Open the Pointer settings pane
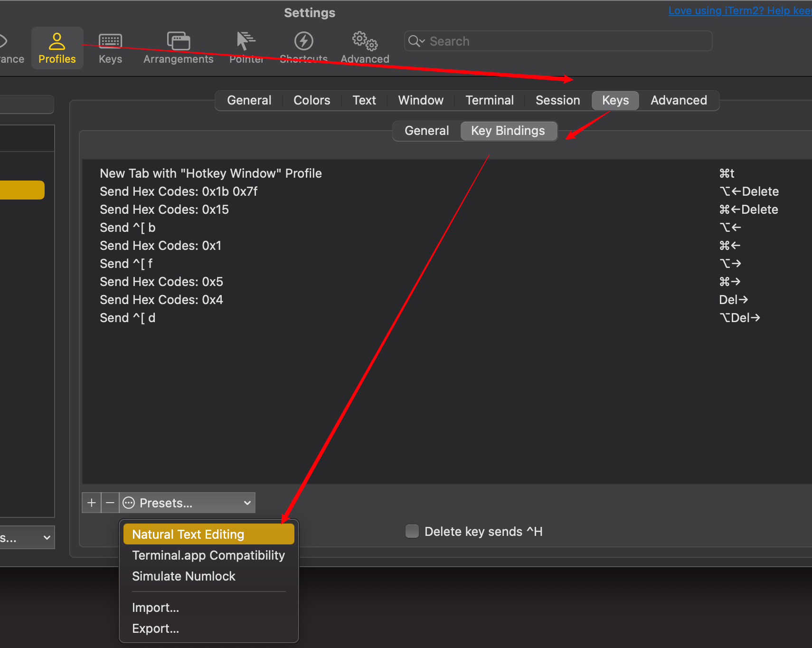This screenshot has height=648, width=812. (x=246, y=48)
